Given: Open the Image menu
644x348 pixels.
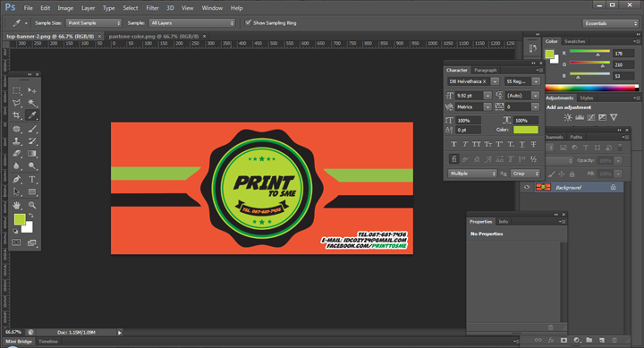Looking at the screenshot, I should point(65,8).
